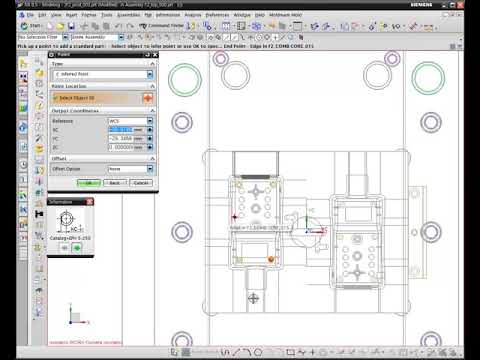Click the Save disk icon
This screenshot has height=360, width=480.
click(x=71, y=26)
